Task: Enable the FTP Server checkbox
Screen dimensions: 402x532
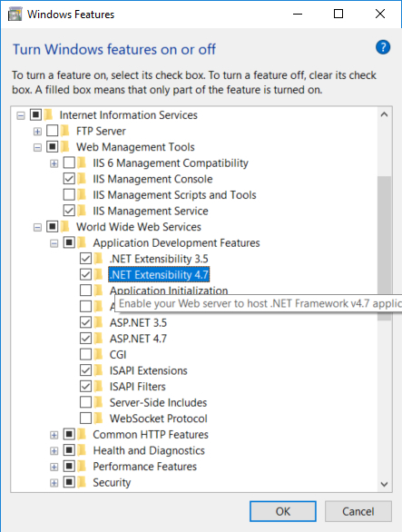Action: pyautogui.click(x=53, y=131)
